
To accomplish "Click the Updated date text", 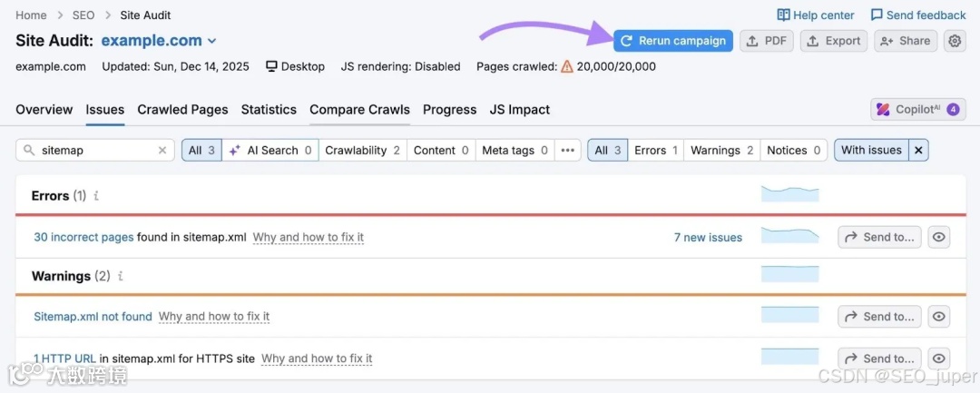I will (176, 66).
